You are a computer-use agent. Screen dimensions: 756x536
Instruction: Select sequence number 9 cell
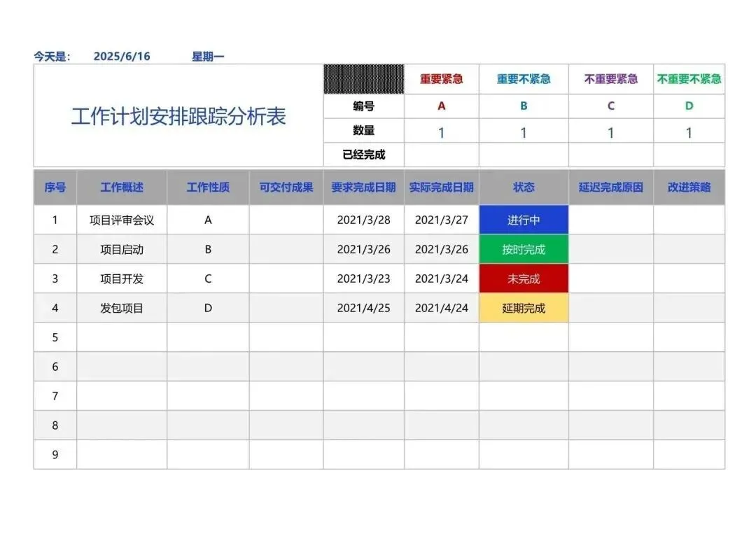tap(55, 455)
